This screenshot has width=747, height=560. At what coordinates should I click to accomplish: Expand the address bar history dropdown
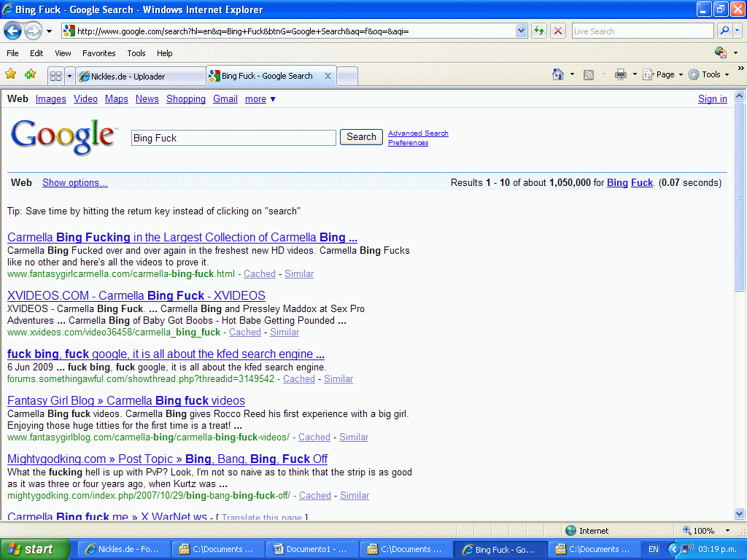(521, 31)
